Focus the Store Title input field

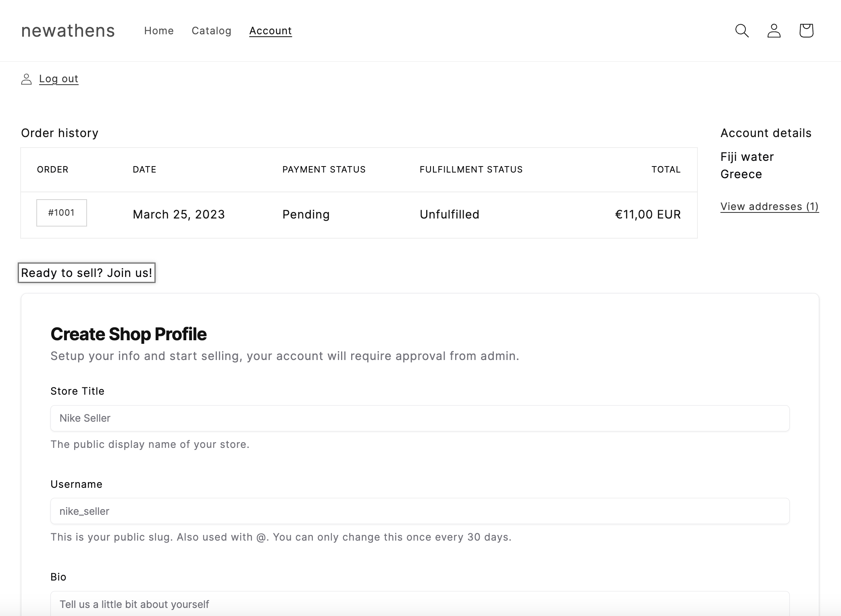tap(420, 418)
